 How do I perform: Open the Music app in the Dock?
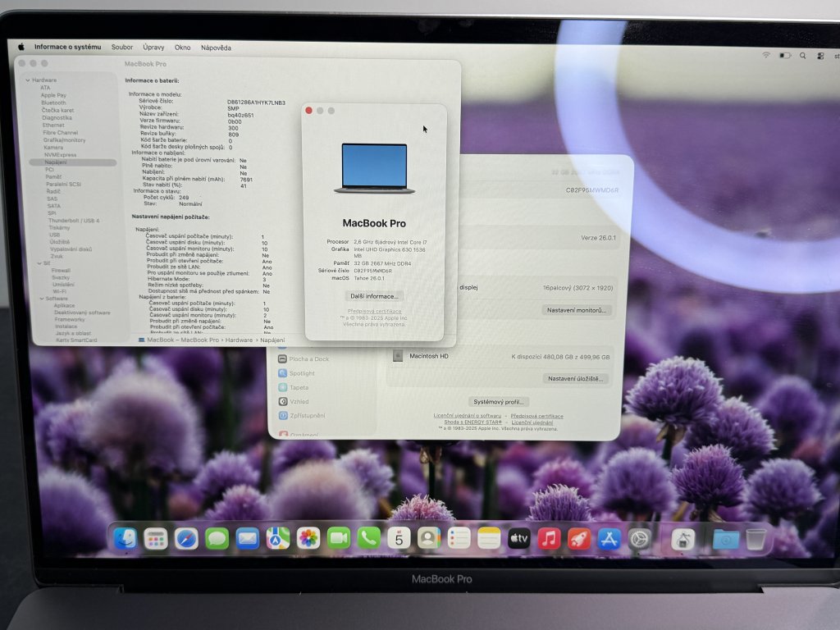[549, 538]
